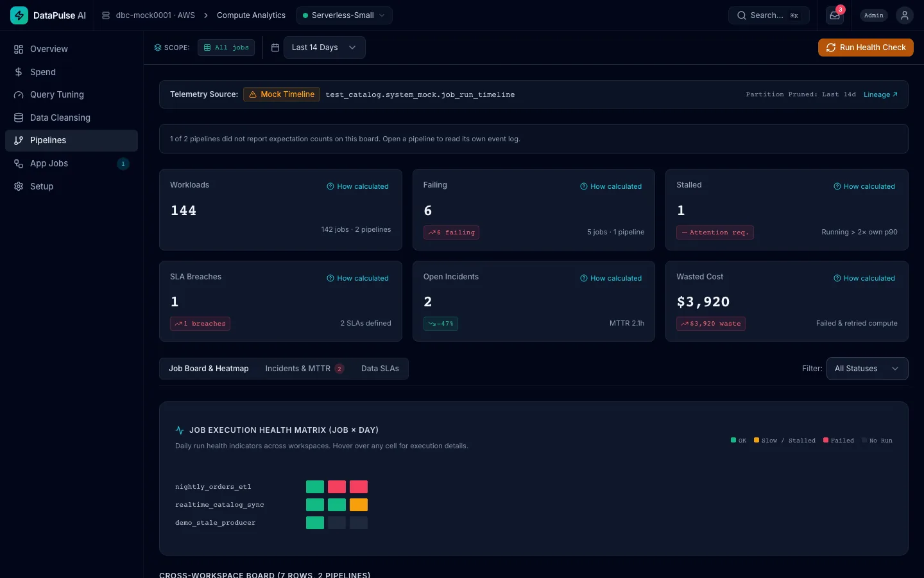The width and height of the screenshot is (924, 578).
Task: Click the All jobs scope chip
Action: 226,48
